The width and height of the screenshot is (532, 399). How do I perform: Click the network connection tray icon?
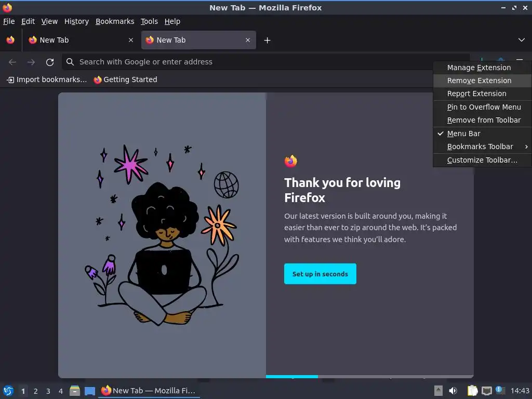click(x=486, y=391)
